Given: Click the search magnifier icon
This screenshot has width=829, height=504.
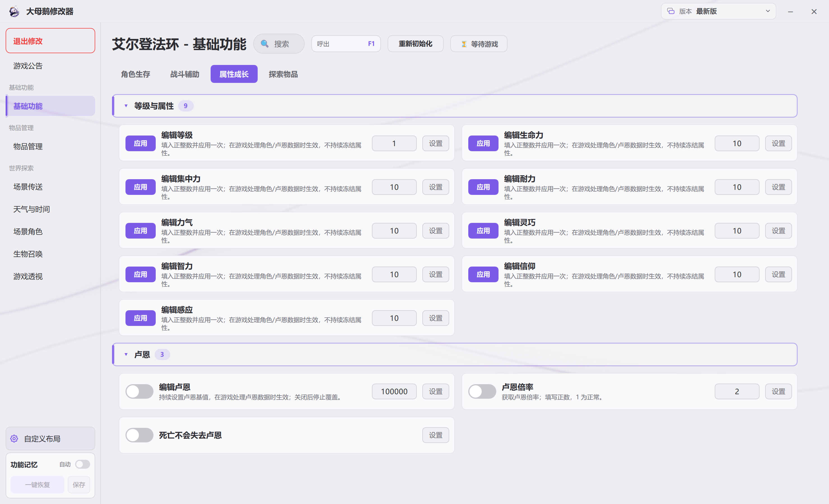Looking at the screenshot, I should tap(264, 44).
